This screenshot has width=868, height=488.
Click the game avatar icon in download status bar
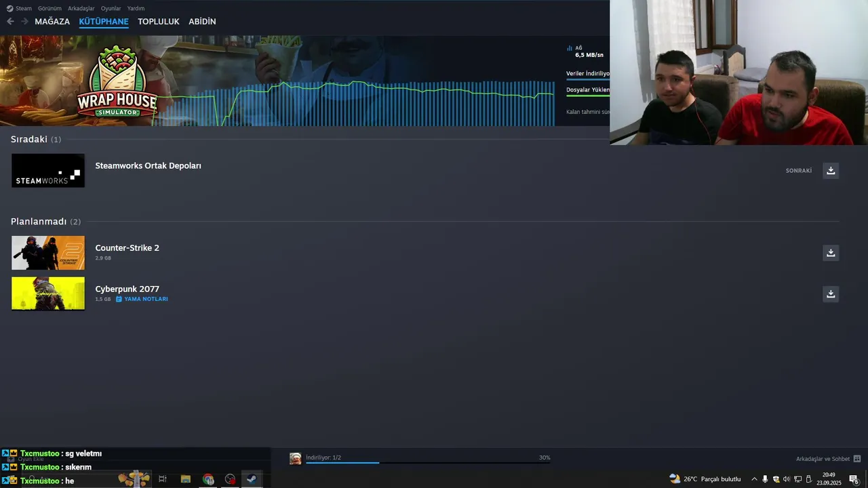click(x=296, y=459)
